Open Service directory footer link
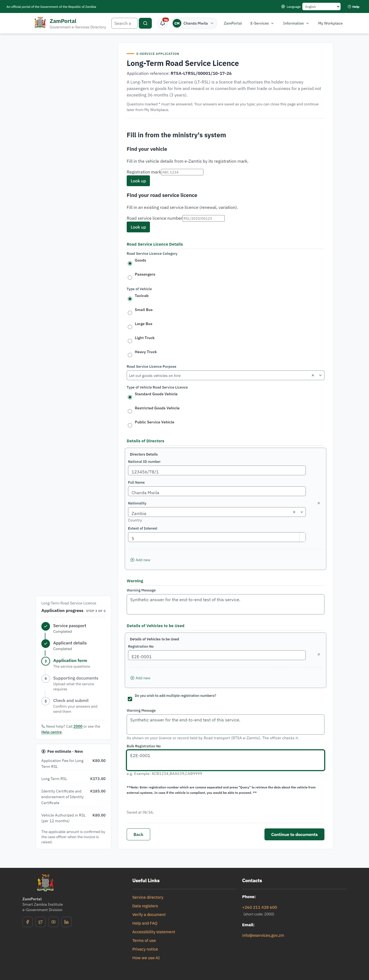 tap(147, 897)
